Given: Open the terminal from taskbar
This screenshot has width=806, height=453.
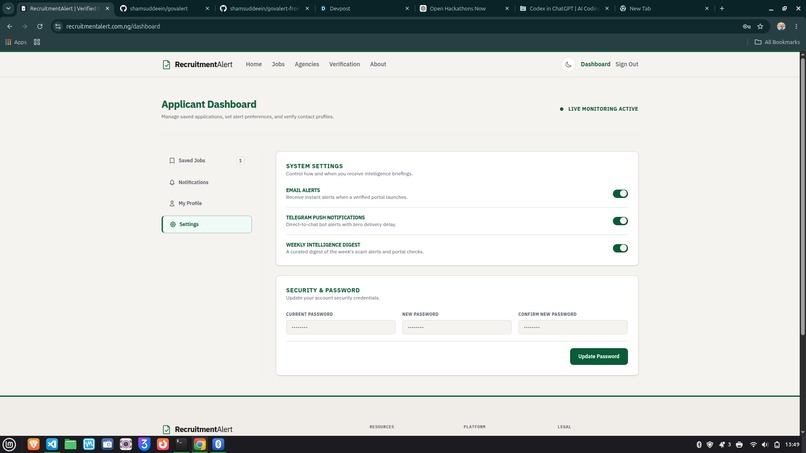Looking at the screenshot, I should pyautogui.click(x=181, y=444).
